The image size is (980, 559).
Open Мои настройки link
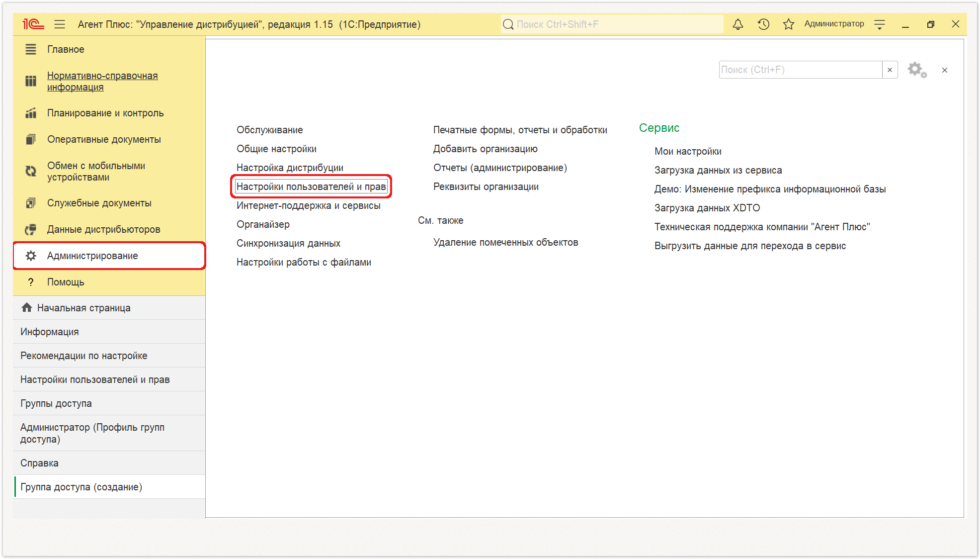(688, 151)
